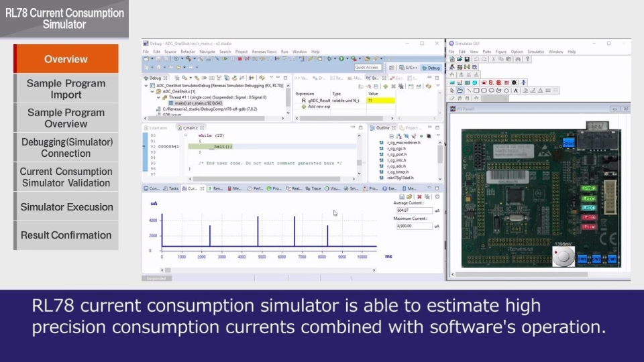Select the text A tool in Simulator GUI
Screen dimensions: 644x362
click(x=515, y=90)
